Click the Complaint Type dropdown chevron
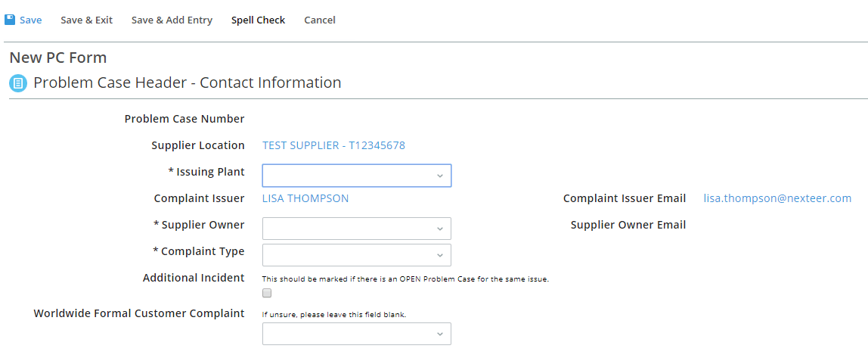Viewport: 868px width, 358px height. [x=440, y=256]
